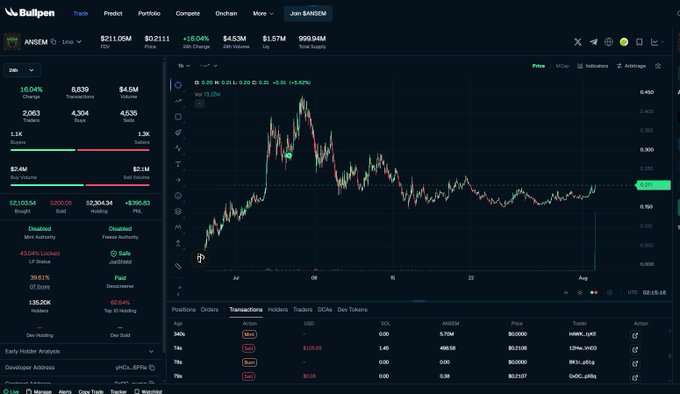Toggle the Arbitrage option

coord(631,66)
